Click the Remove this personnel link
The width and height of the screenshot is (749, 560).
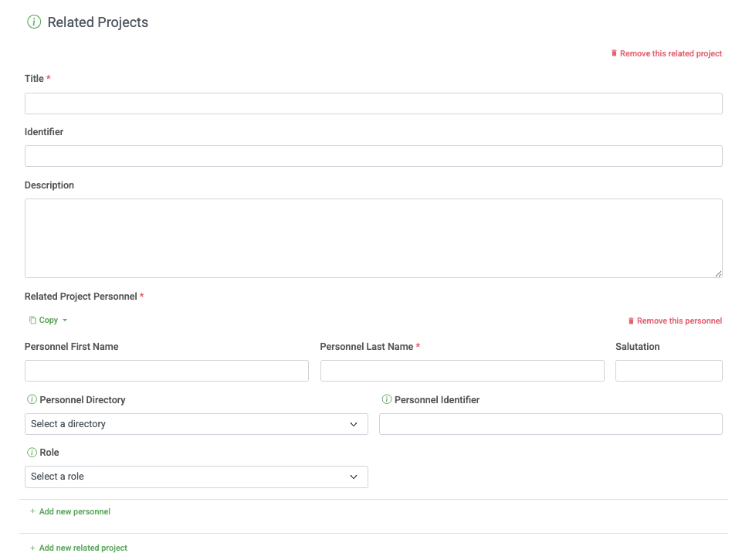[680, 321]
